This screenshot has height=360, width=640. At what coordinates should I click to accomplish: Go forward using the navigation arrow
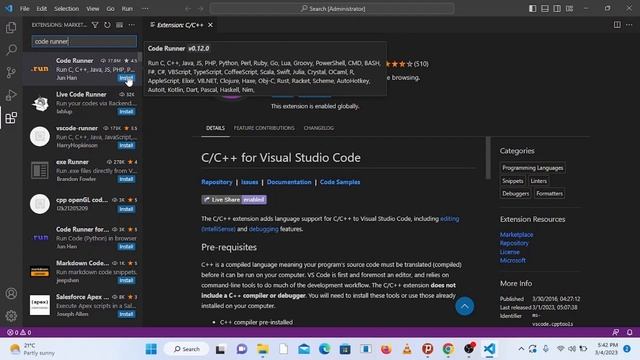[200, 8]
